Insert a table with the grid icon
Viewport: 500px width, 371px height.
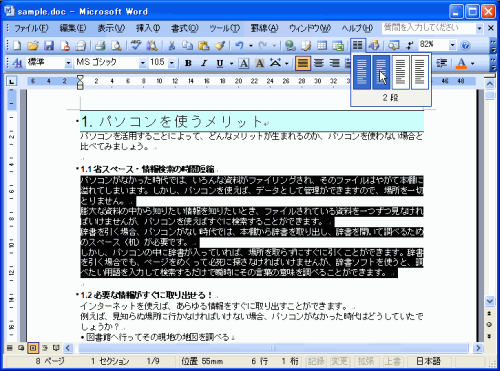coord(322,45)
